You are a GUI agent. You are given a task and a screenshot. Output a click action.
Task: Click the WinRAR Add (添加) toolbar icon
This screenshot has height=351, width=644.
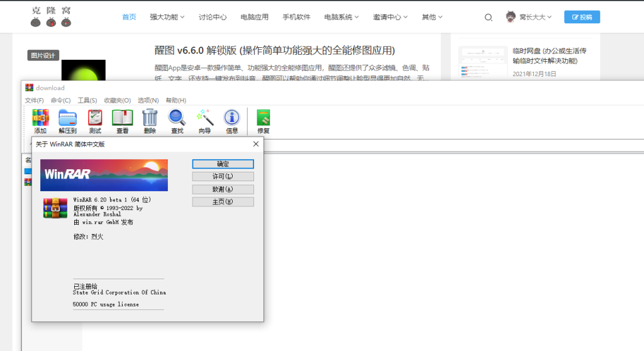(40, 121)
